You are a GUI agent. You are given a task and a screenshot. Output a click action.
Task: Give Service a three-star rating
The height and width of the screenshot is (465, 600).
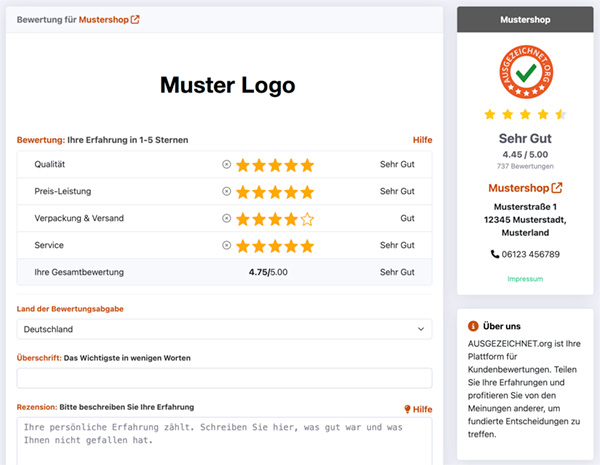point(275,245)
